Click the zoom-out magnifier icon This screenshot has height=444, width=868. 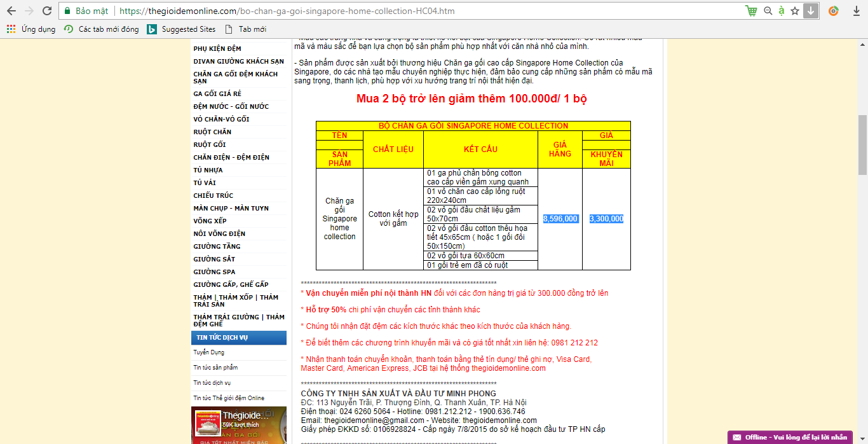[768, 11]
